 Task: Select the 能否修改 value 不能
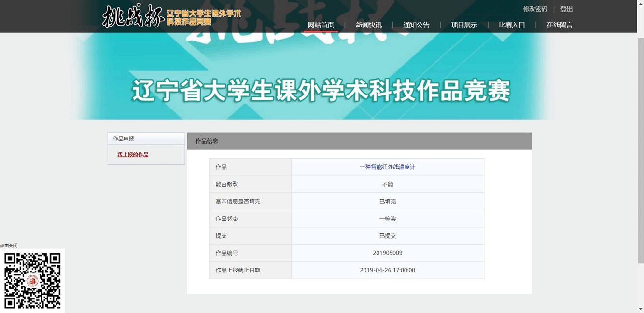(387, 184)
